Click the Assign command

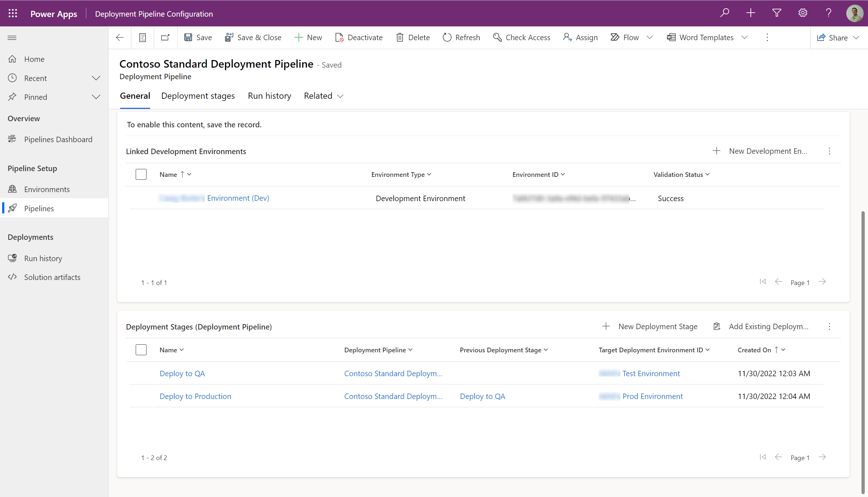click(x=580, y=37)
